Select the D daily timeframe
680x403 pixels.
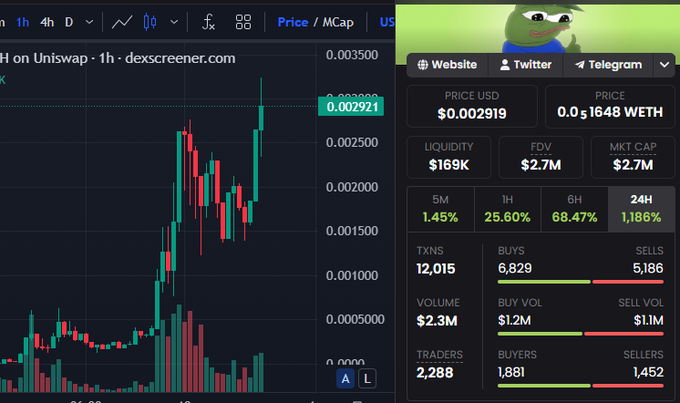click(69, 22)
